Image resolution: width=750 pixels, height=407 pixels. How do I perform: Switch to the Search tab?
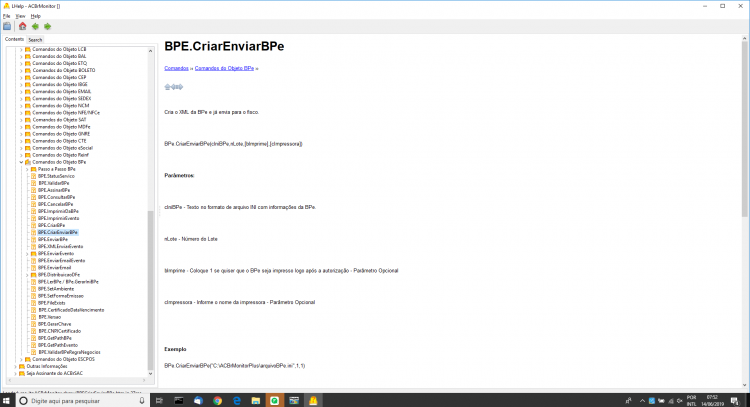pos(35,40)
